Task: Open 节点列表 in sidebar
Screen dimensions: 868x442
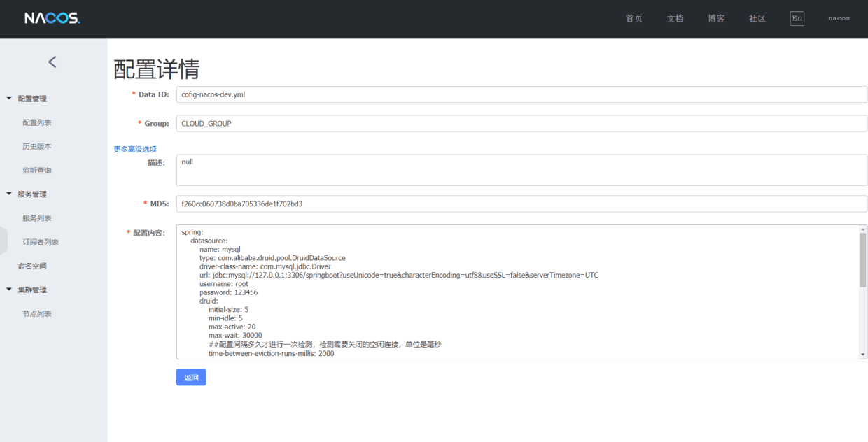Action: pos(37,314)
